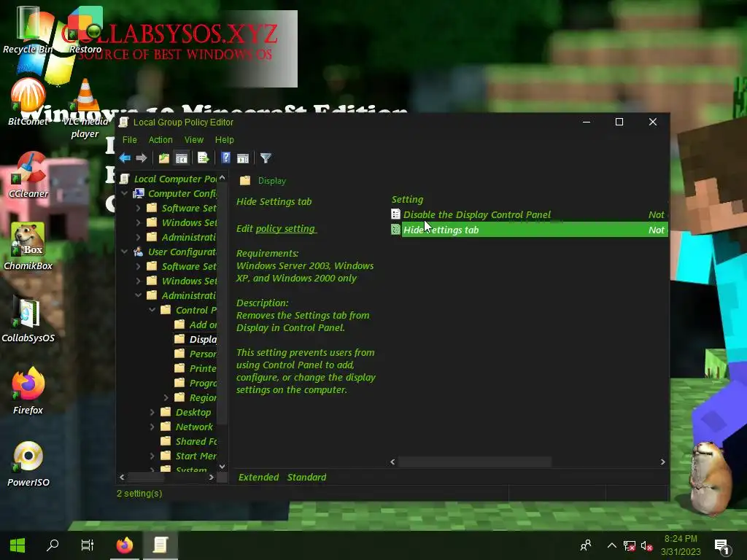The image size is (747, 560).
Task: Open the PowerISO desktop icon
Action: [x=28, y=464]
